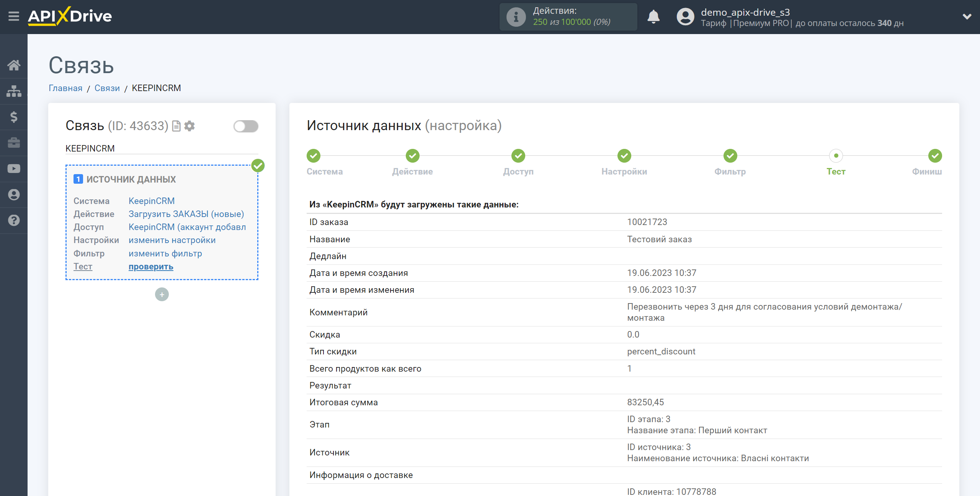Image resolution: width=980 pixels, height=496 pixels.
Task: Open the billing dollar icon
Action: [14, 117]
